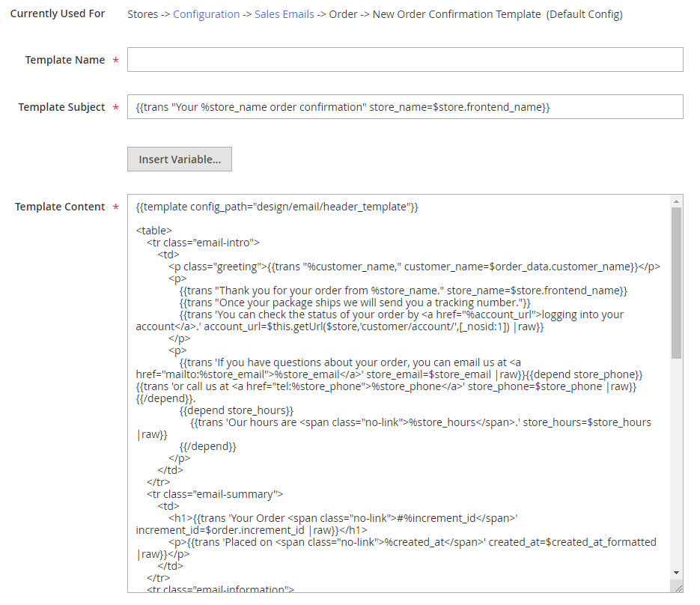
Task: Click the Template Subject label
Action: (61, 107)
